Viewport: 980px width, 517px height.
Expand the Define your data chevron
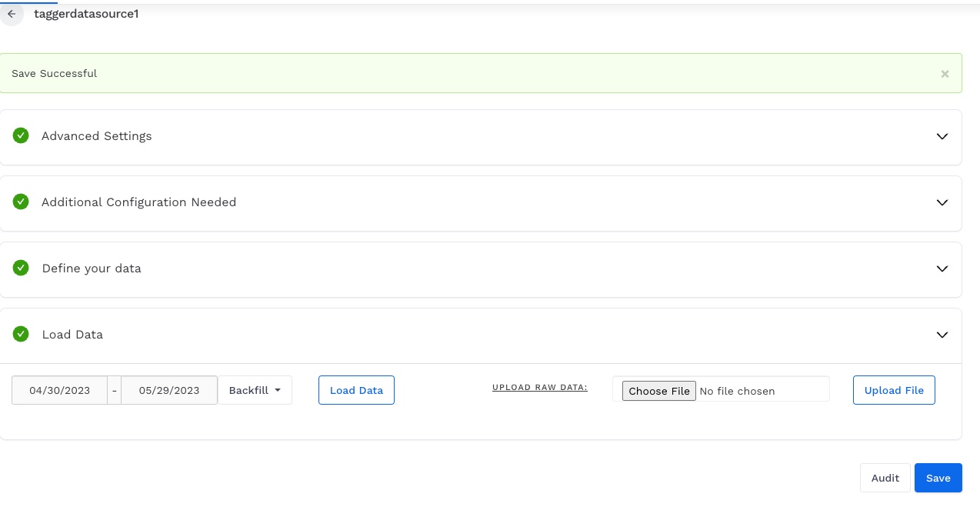coord(942,269)
